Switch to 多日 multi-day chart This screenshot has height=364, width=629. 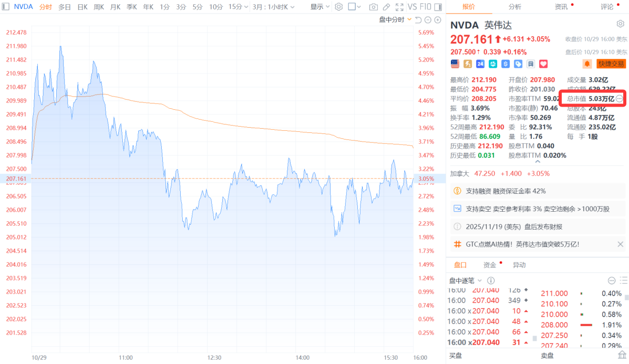pyautogui.click(x=64, y=7)
